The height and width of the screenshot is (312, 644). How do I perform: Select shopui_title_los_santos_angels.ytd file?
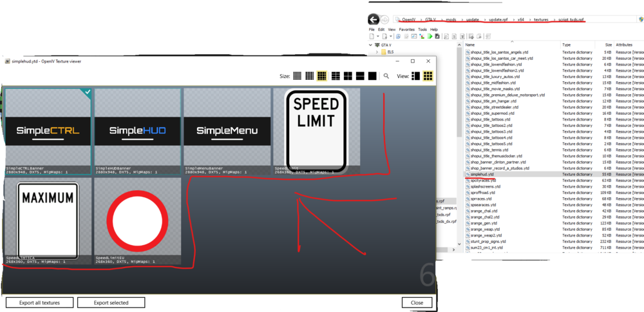tap(500, 52)
